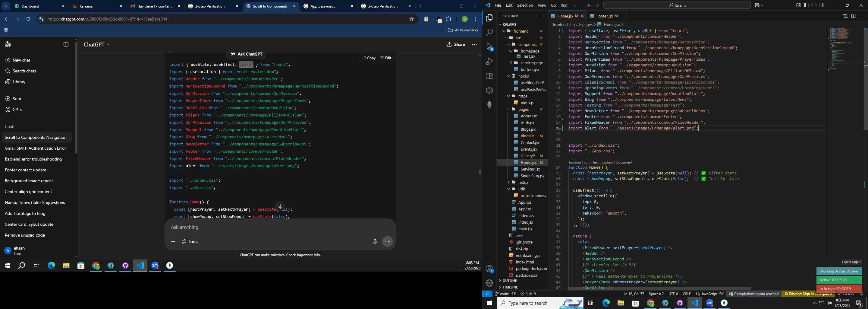Screen dimensions: 868x309
Task: Open GitHub Desktop from bottom Windows taskbar
Action: (680, 303)
